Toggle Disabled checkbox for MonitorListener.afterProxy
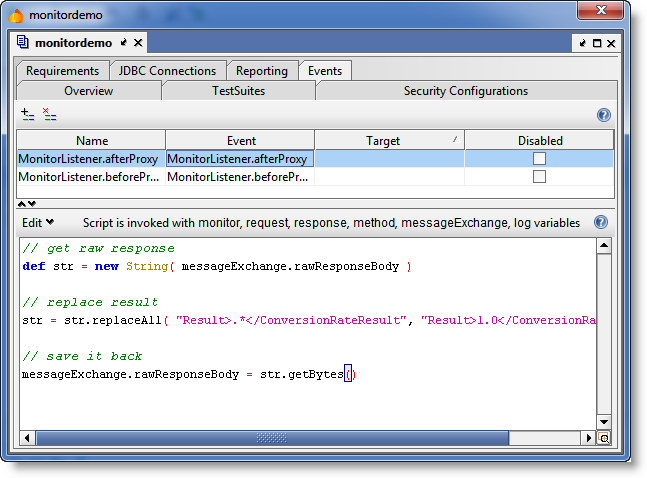 tap(539, 159)
